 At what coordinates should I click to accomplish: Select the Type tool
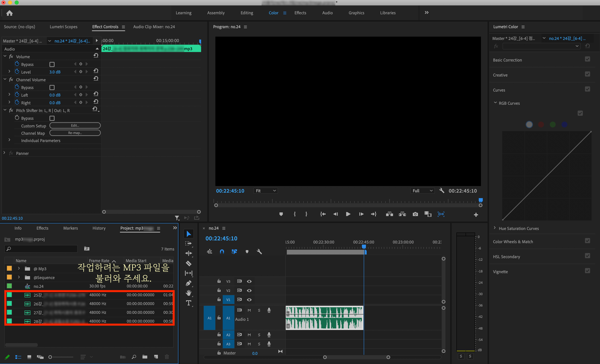tap(188, 303)
